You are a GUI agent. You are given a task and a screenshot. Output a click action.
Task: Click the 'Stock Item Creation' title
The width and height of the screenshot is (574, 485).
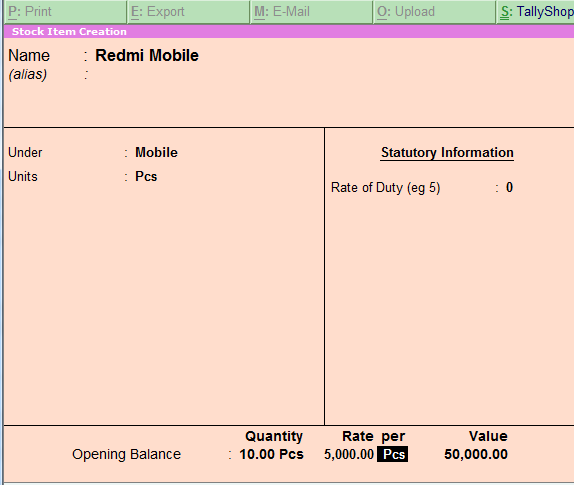[69, 31]
